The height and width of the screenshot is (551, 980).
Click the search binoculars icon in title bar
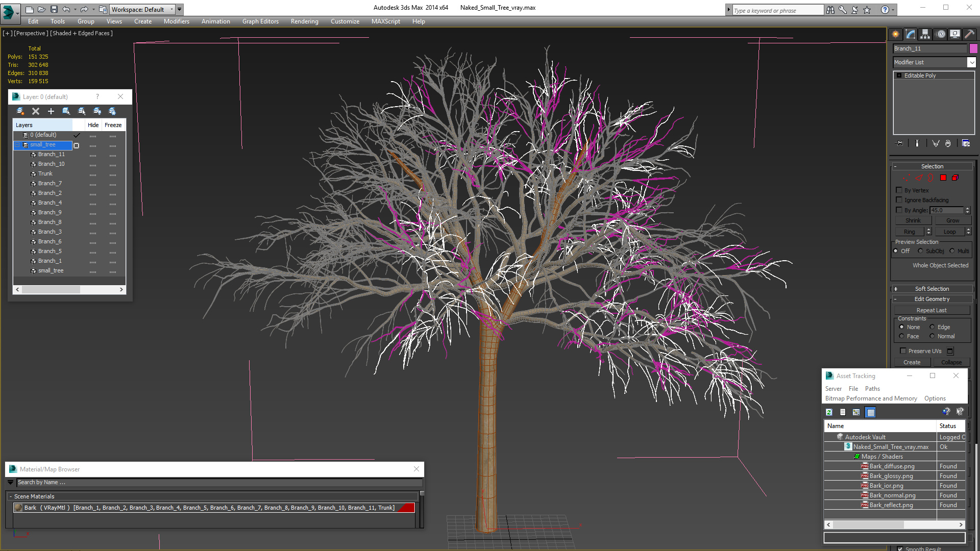830,10
